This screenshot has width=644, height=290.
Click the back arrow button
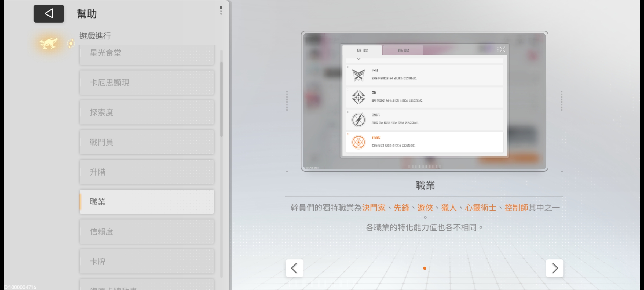tap(49, 13)
